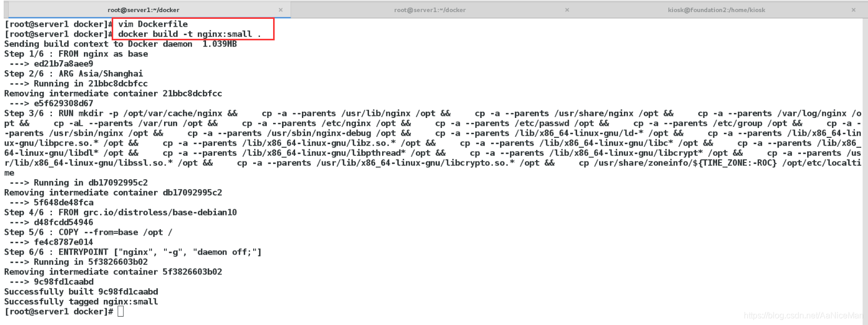868x325 pixels.
Task: Click 'Step 2/6 : ARG Asia/Shanghai' line
Action: pos(73,74)
